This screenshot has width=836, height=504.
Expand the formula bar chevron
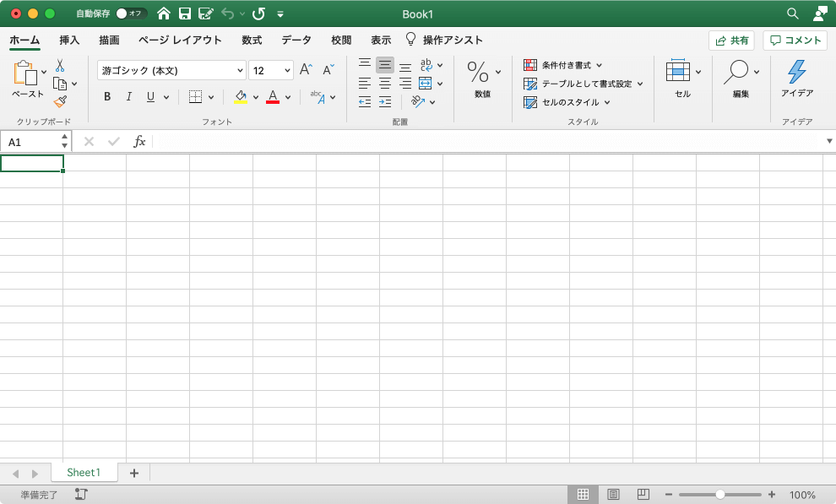829,141
